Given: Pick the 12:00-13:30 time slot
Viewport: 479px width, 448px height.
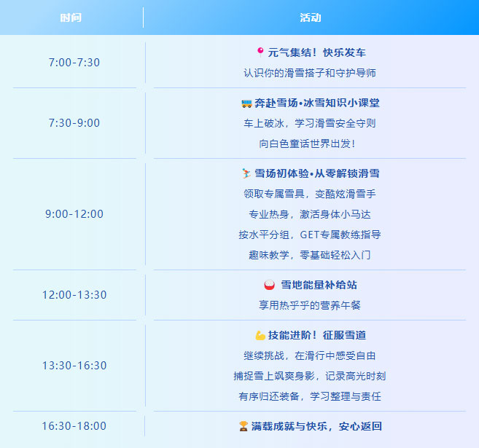Looking at the screenshot, I should [x=74, y=295].
